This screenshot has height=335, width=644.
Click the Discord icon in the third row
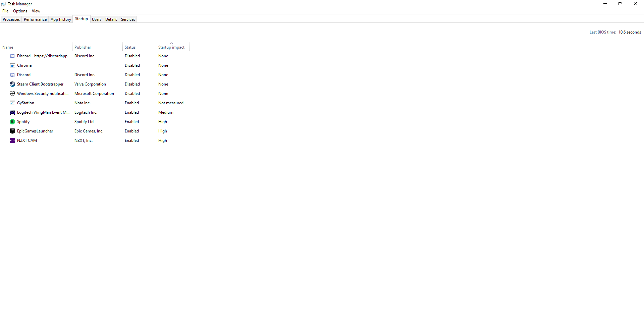(12, 75)
